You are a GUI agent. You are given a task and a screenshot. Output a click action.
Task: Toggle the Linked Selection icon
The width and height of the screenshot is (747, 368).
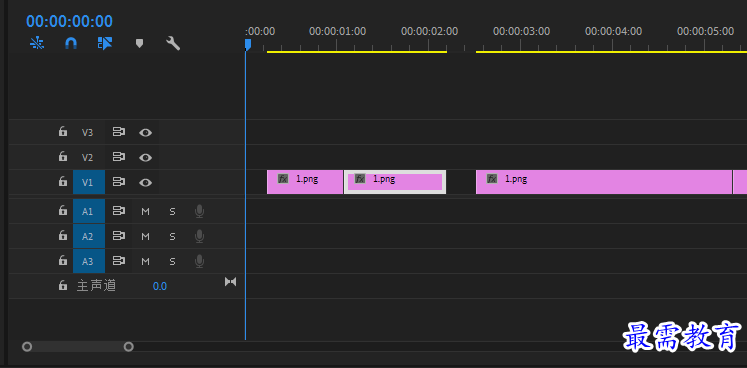point(105,43)
